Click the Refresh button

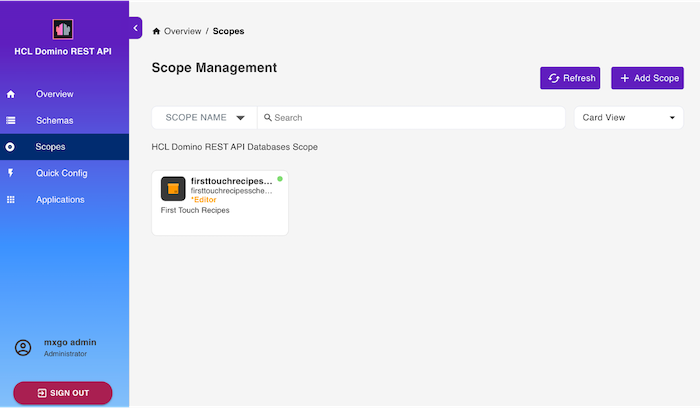(x=570, y=78)
